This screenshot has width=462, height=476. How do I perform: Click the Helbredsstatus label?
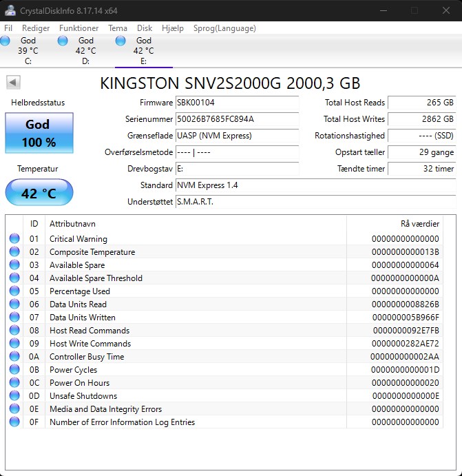click(38, 103)
